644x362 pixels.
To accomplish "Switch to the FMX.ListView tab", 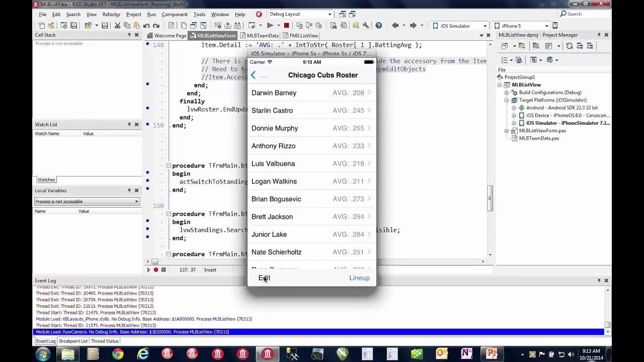I will point(300,36).
